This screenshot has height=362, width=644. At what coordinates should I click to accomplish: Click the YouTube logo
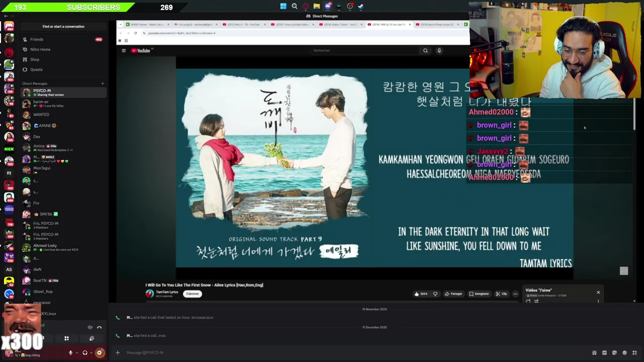pos(141,50)
